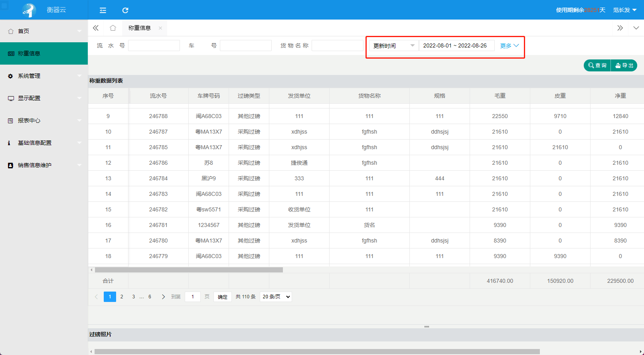Go to page 2
Viewport: 644px width, 355px height.
pyautogui.click(x=122, y=297)
